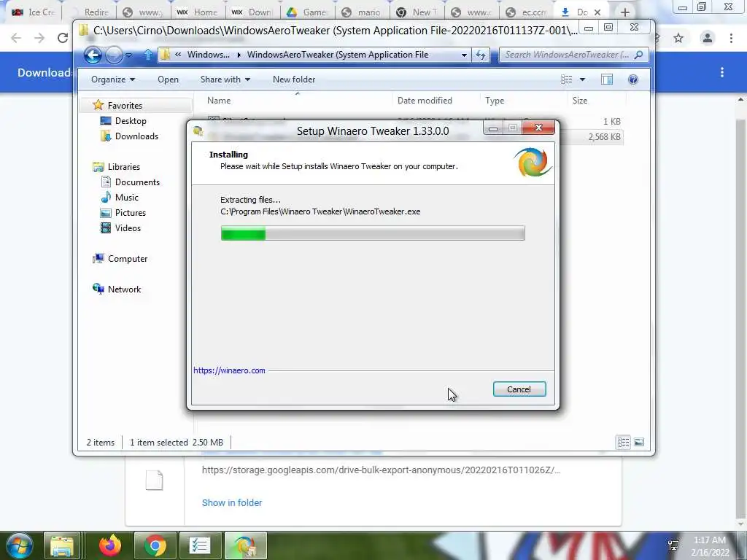Click the taskbar clock showing 1:17 AM
Viewport: 747px width, 560px height.
pyautogui.click(x=710, y=545)
